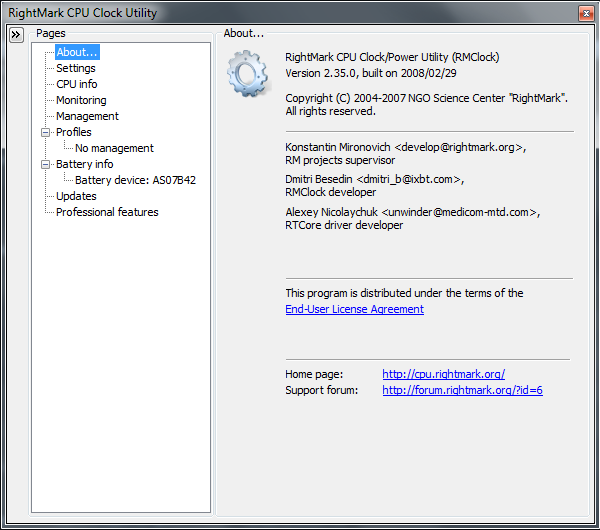Select the Profiles tree item
Screen dimensions: 600x530
click(74, 132)
